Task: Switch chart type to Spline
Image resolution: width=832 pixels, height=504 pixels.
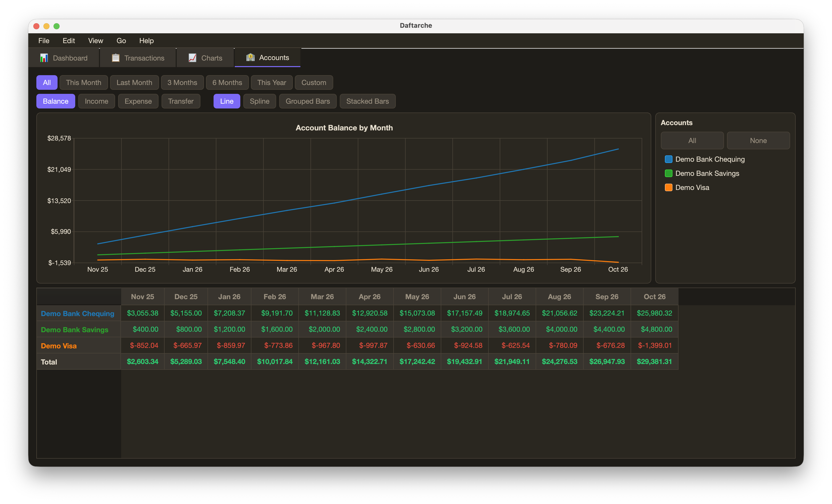Action: (260, 101)
